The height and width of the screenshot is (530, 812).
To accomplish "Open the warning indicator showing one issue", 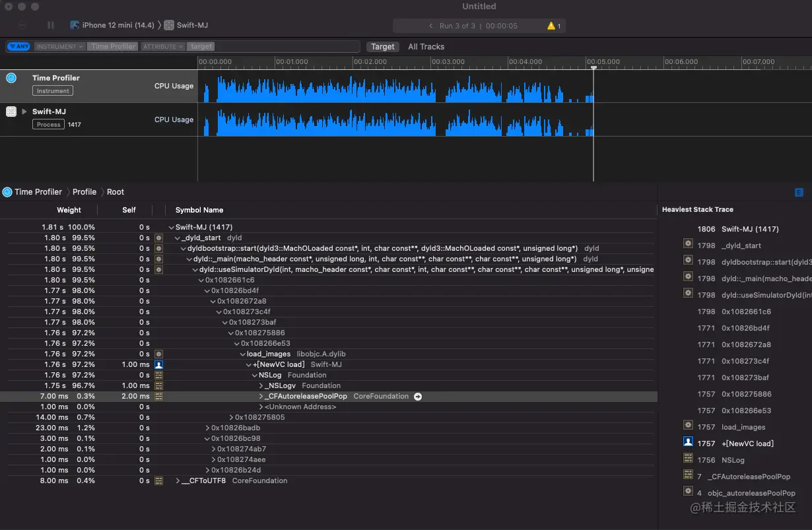I will (554, 26).
